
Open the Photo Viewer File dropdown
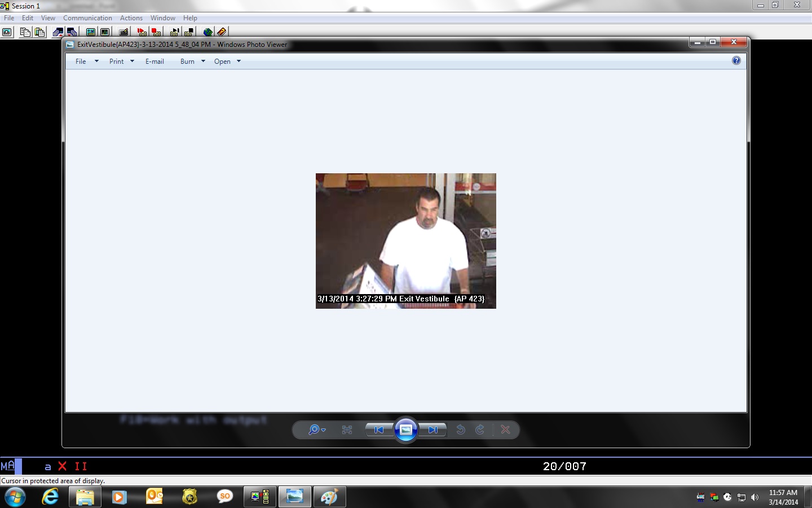pos(87,61)
